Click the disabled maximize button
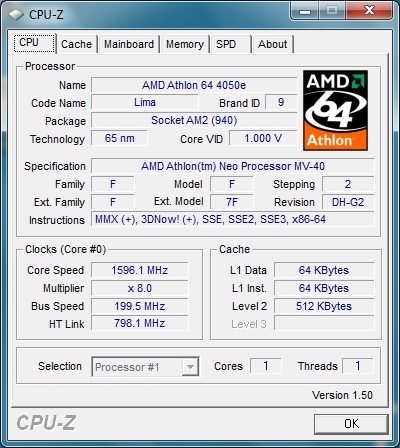This screenshot has width=400, height=448. [332, 11]
